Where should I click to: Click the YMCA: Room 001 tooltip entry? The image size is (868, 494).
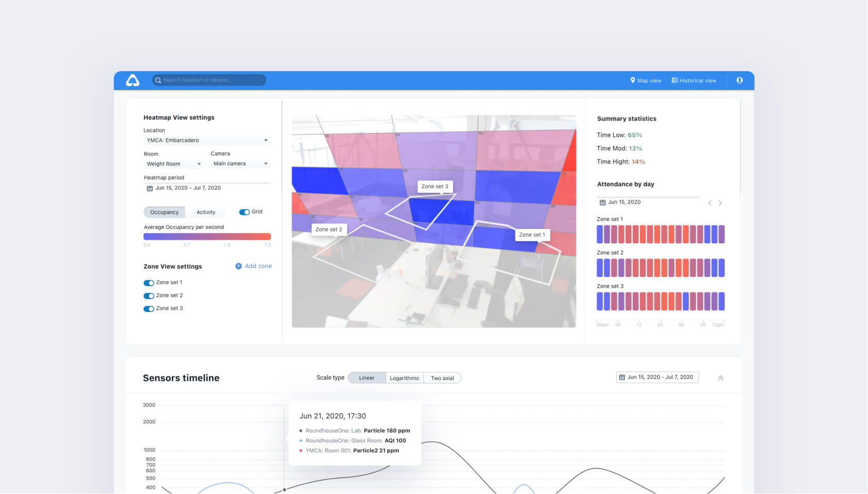[349, 451]
